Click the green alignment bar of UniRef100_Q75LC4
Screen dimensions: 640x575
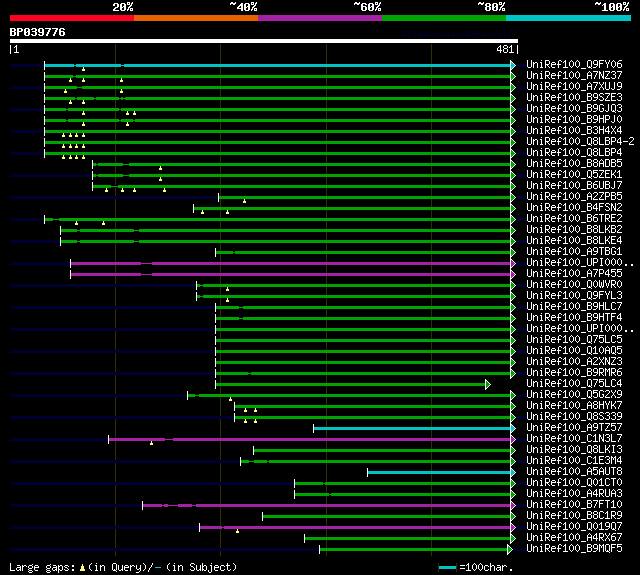(351, 384)
